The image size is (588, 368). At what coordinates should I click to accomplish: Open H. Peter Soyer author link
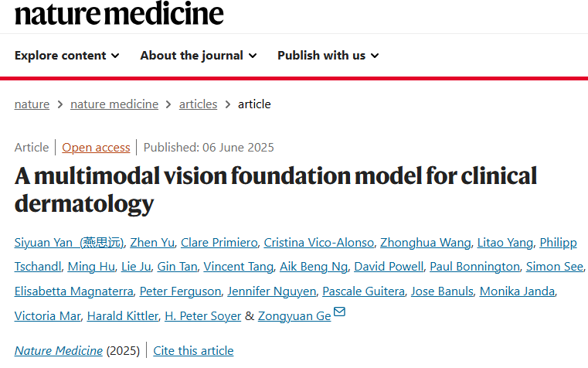(x=203, y=316)
